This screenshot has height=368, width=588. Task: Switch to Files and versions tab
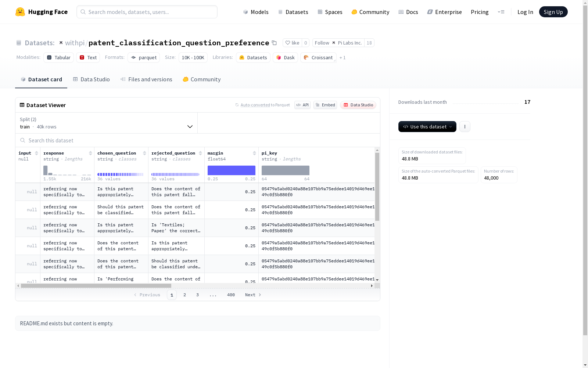tap(146, 79)
